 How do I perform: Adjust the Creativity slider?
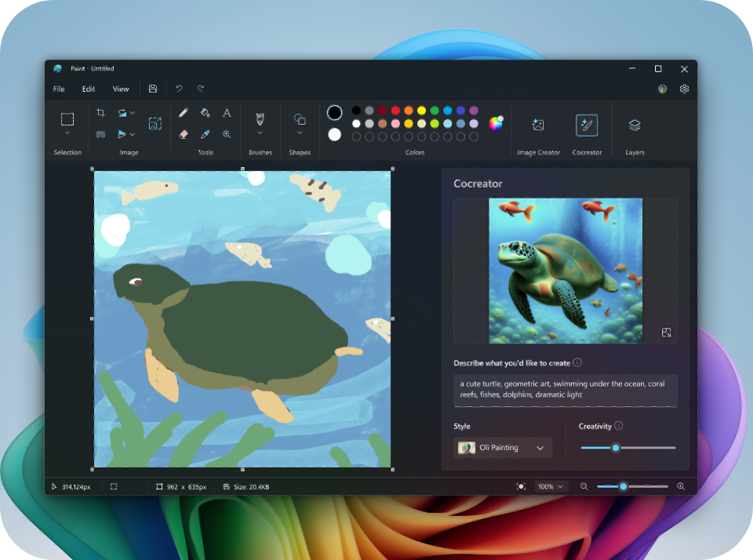pyautogui.click(x=615, y=448)
